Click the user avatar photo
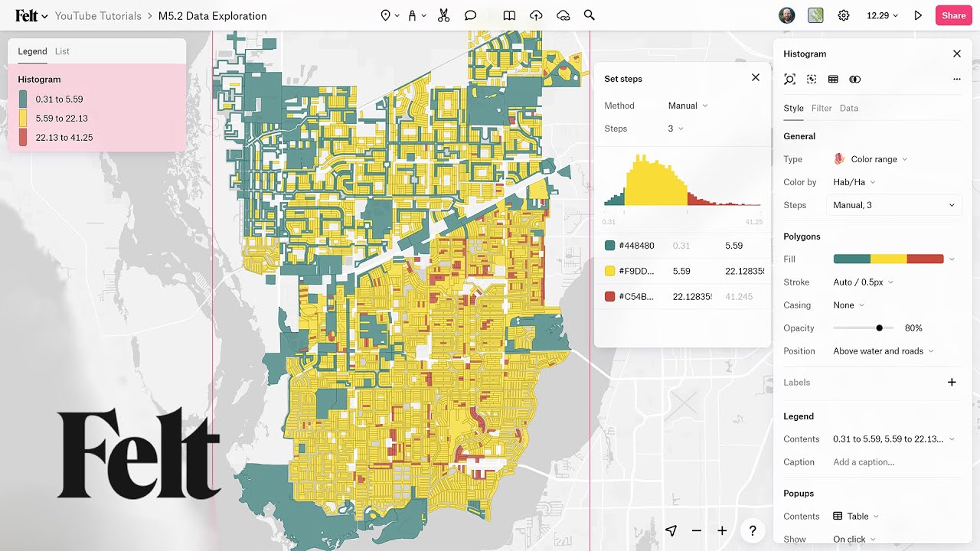Viewport: 980px width, 551px height. (x=786, y=15)
